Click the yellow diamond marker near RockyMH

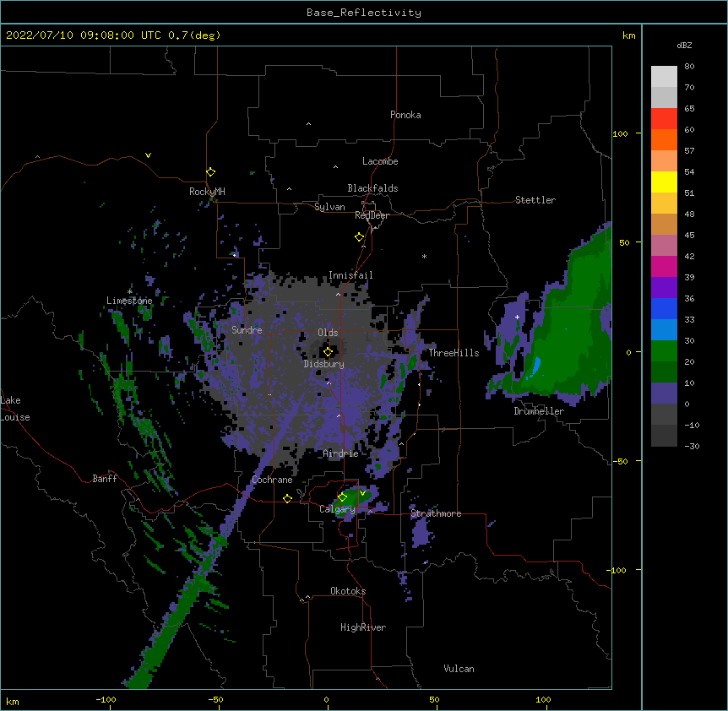tap(210, 171)
